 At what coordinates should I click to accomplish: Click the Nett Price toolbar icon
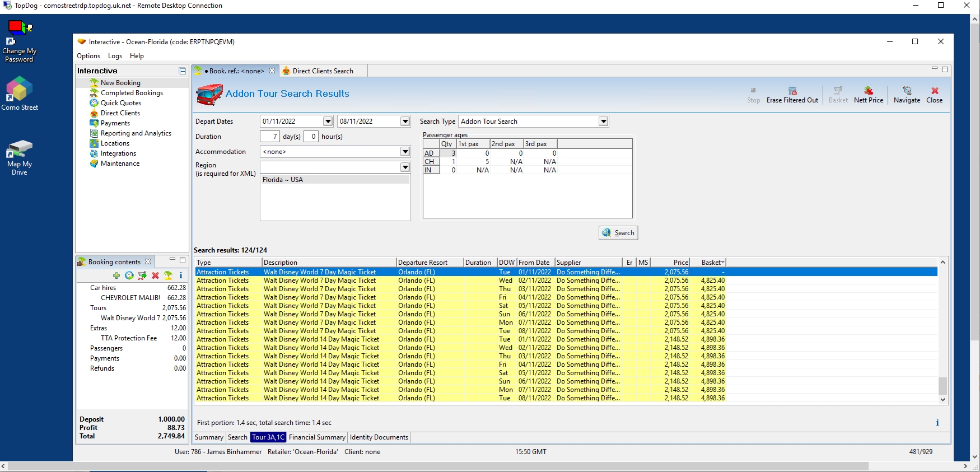(x=868, y=91)
